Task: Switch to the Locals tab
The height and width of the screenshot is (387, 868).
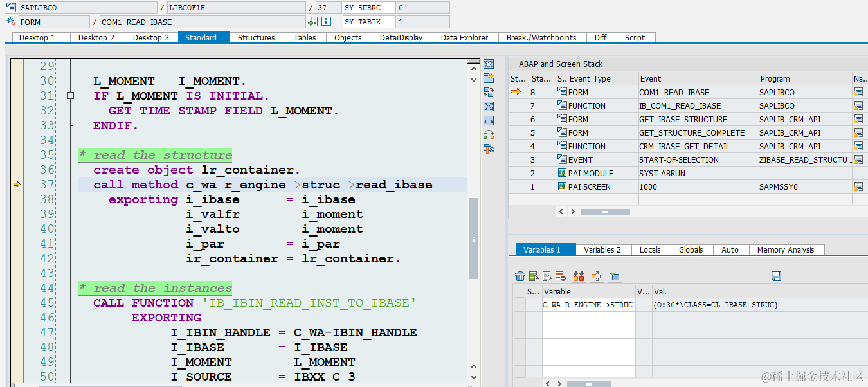Action: (x=650, y=250)
